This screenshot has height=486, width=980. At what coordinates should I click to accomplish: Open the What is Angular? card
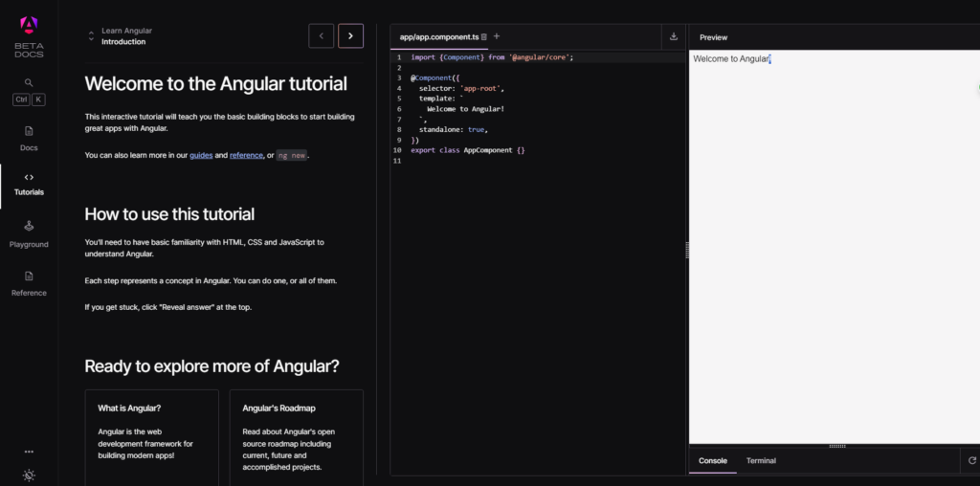tap(152, 438)
